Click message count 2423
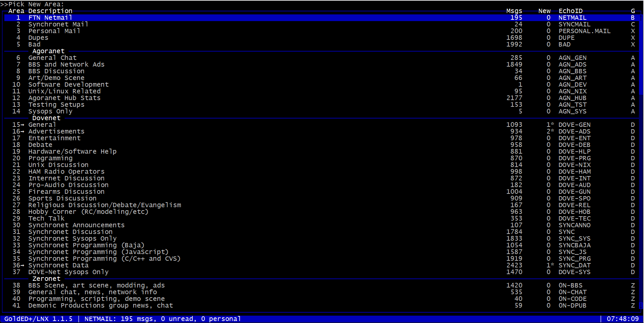644x323 pixels. pos(514,265)
